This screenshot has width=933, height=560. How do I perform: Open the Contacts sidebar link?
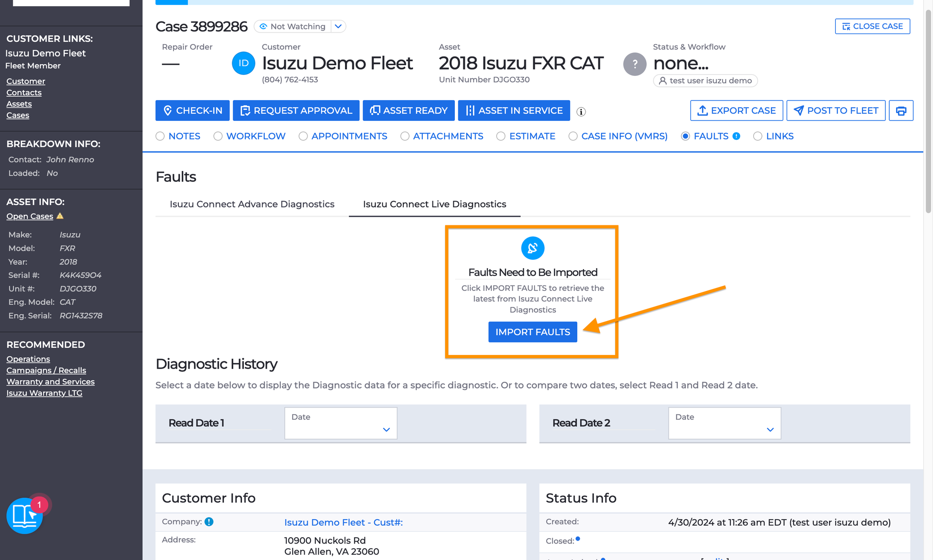[x=24, y=93]
